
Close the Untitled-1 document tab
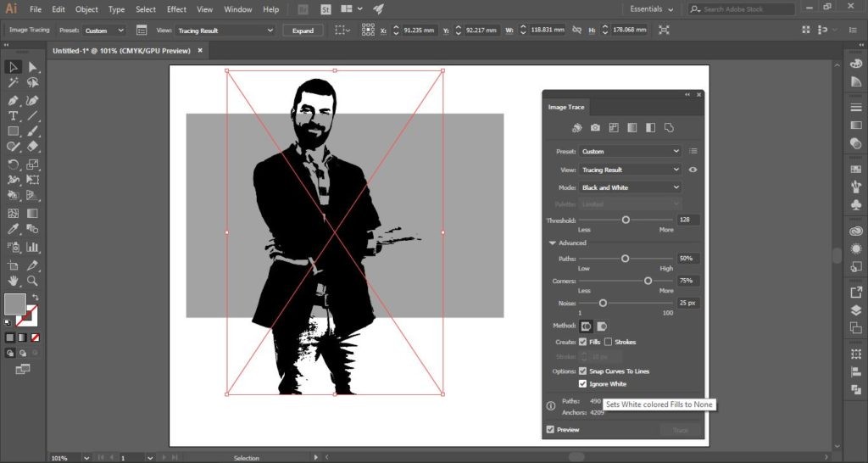tap(200, 50)
